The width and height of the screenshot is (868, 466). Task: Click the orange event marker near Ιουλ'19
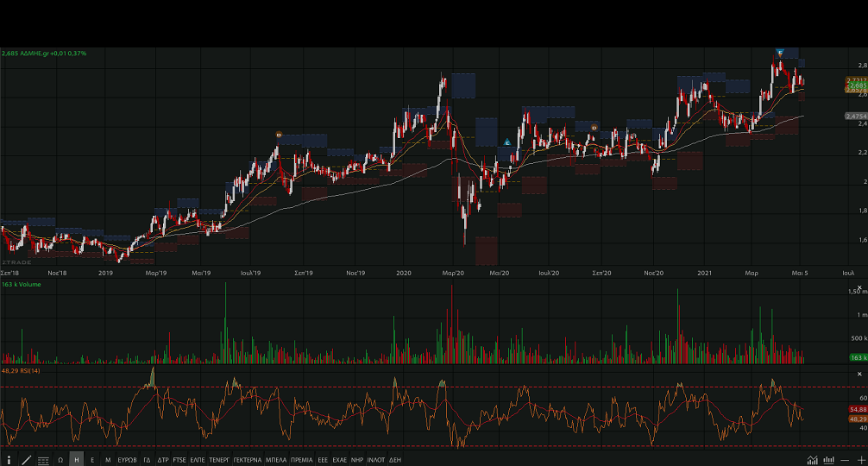(278, 135)
